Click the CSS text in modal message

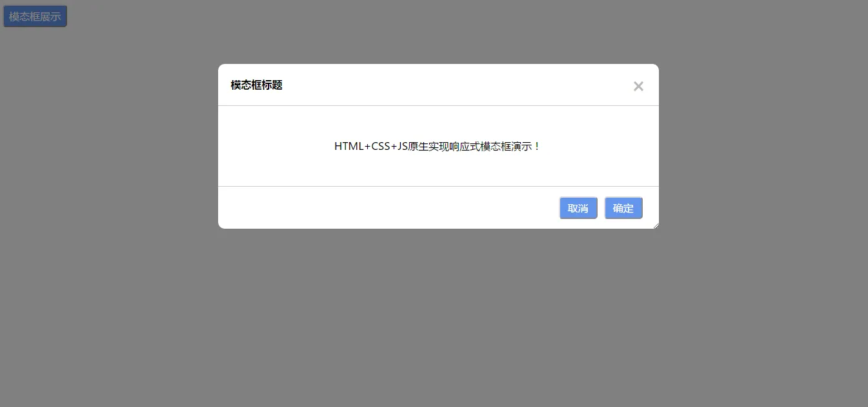coord(381,146)
